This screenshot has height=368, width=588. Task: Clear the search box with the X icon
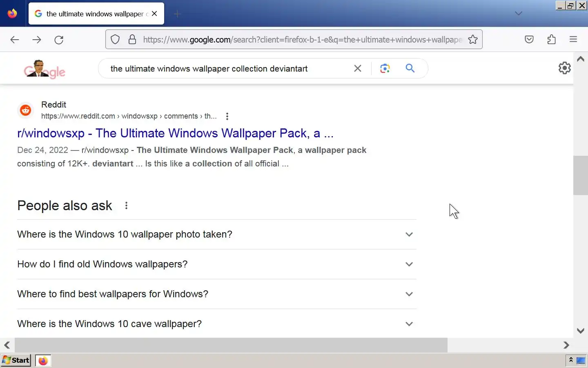pos(358,68)
